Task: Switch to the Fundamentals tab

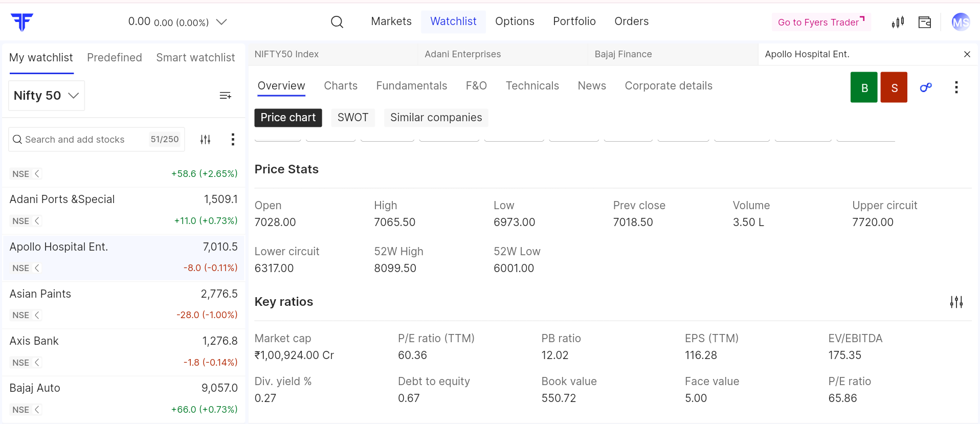Action: 411,86
